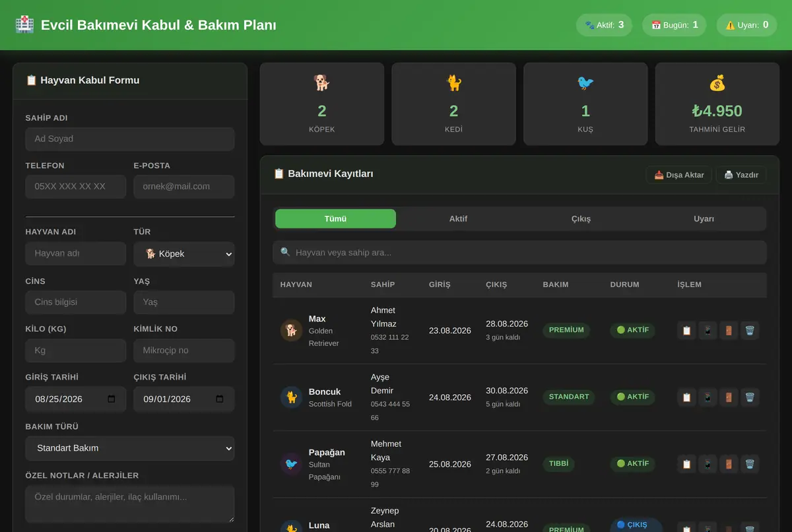Click the Uyarı warning counter in header

(x=746, y=25)
